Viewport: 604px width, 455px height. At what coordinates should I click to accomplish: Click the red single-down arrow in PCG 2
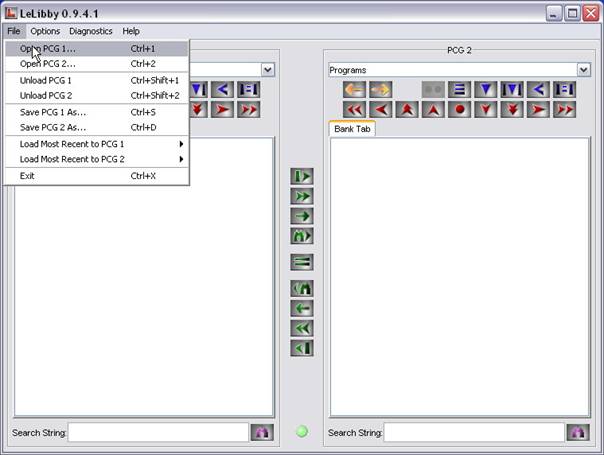(x=485, y=110)
